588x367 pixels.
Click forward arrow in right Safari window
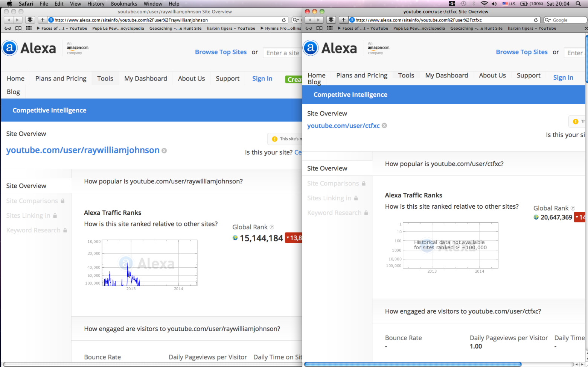point(319,20)
